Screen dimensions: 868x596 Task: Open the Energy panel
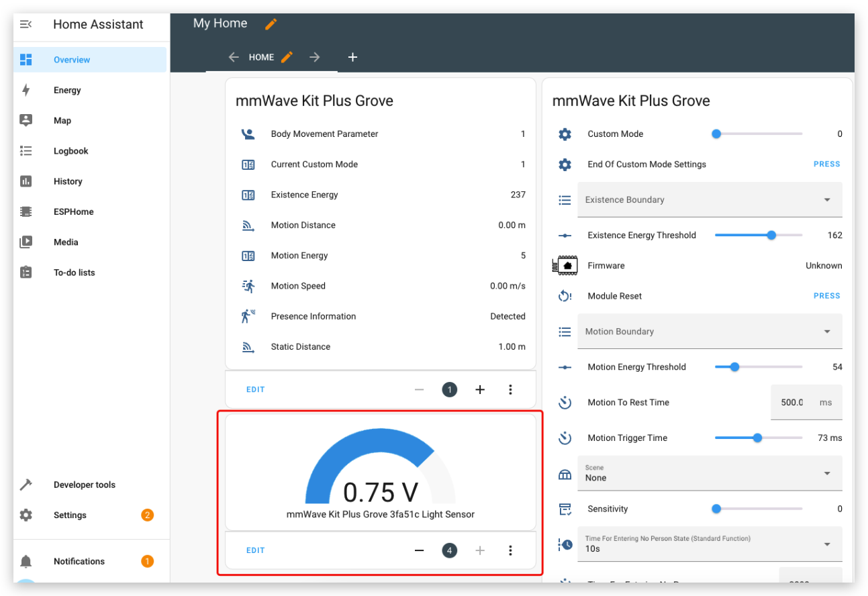pos(90,90)
